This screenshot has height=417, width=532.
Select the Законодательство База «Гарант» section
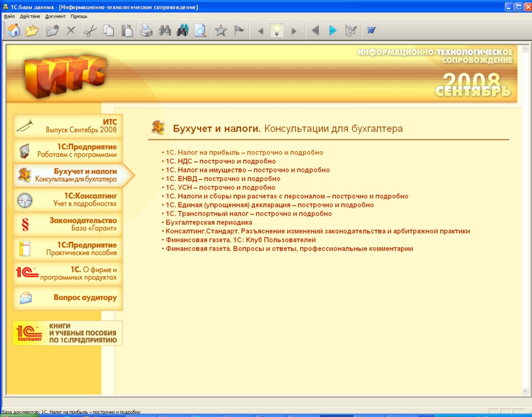point(68,224)
